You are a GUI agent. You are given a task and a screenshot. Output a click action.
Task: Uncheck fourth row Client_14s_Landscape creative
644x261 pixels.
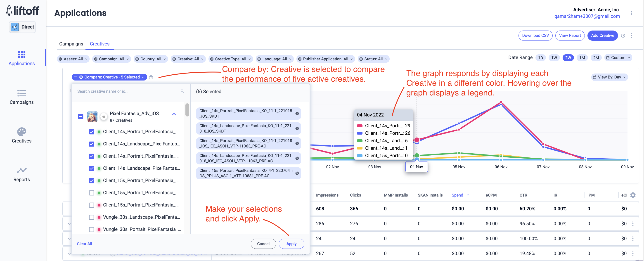coord(92,168)
